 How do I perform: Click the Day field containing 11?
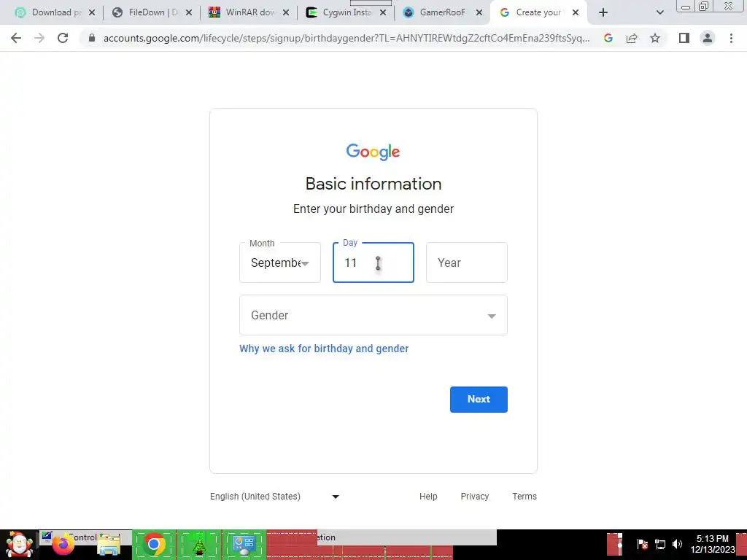pos(373,262)
